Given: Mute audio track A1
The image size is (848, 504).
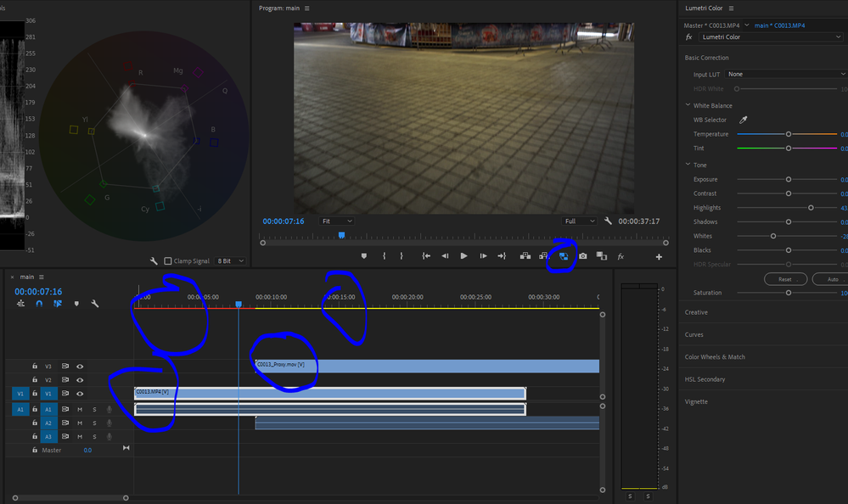Looking at the screenshot, I should click(x=81, y=409).
